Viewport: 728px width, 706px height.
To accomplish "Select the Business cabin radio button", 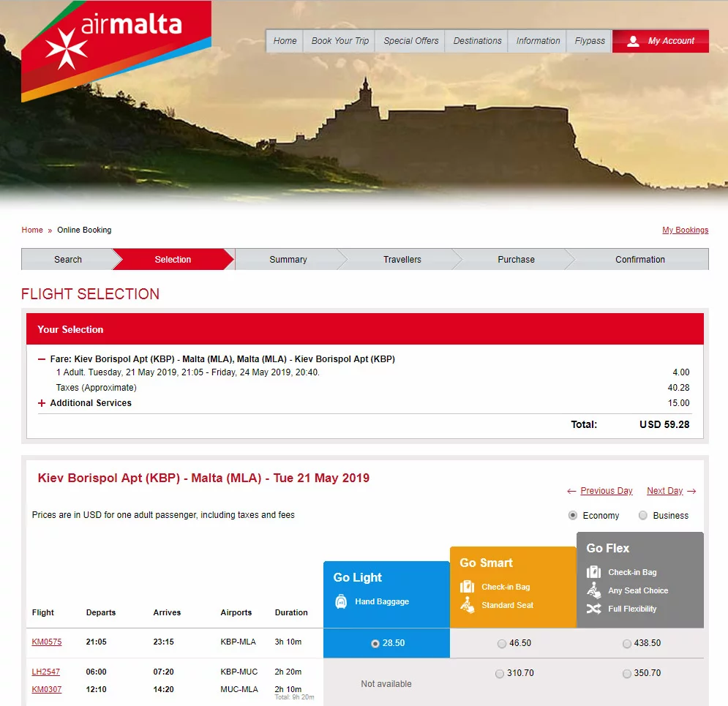I will (x=642, y=515).
